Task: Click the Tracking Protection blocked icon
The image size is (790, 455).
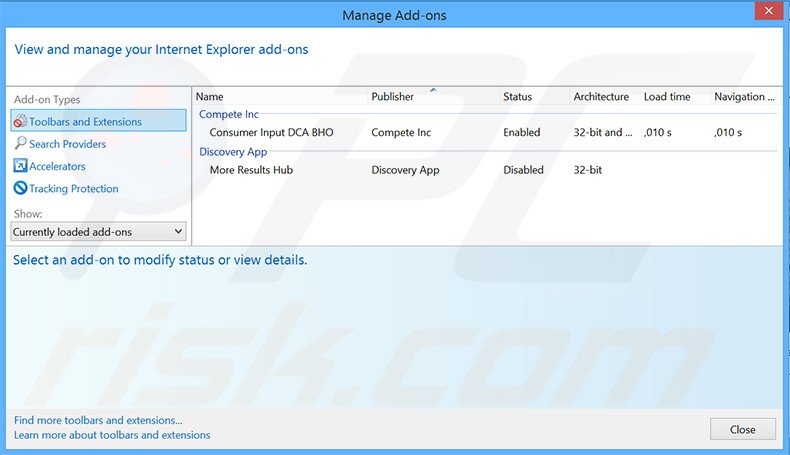Action: (x=20, y=188)
